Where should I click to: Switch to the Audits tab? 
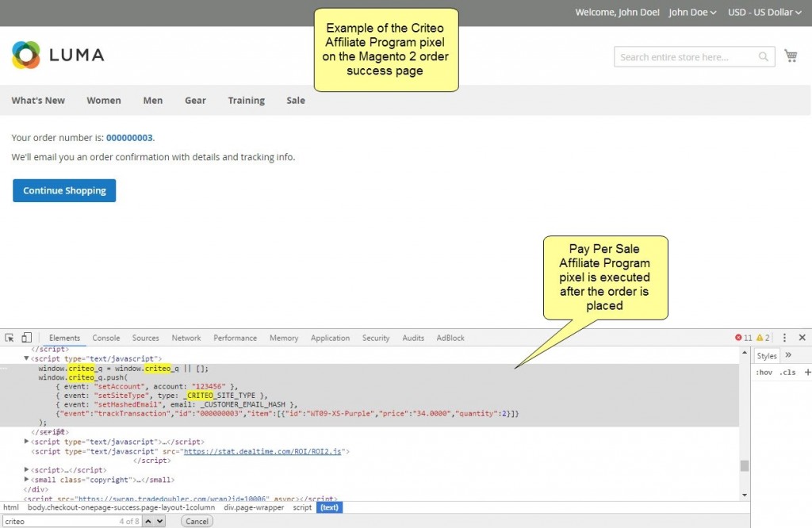click(x=413, y=338)
